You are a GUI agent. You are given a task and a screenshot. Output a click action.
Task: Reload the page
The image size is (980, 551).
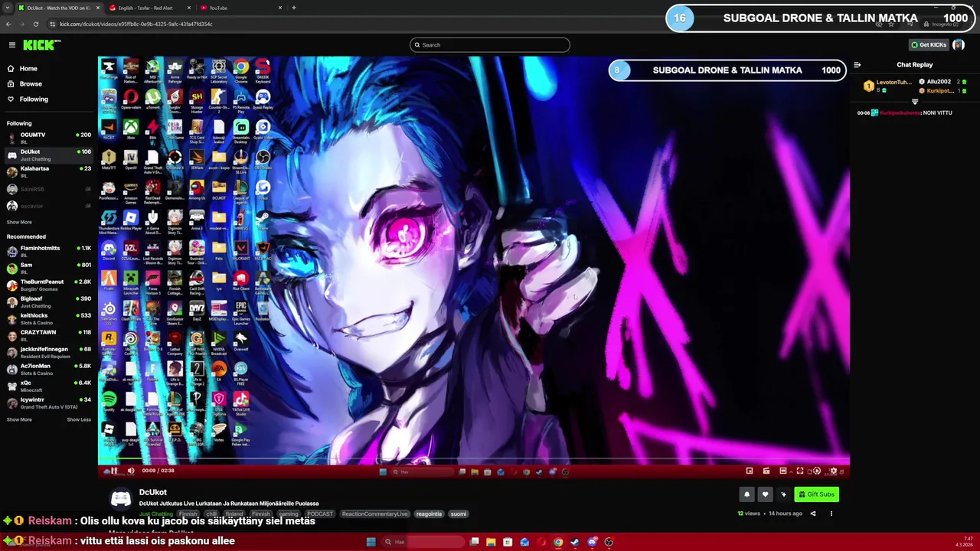point(35,24)
